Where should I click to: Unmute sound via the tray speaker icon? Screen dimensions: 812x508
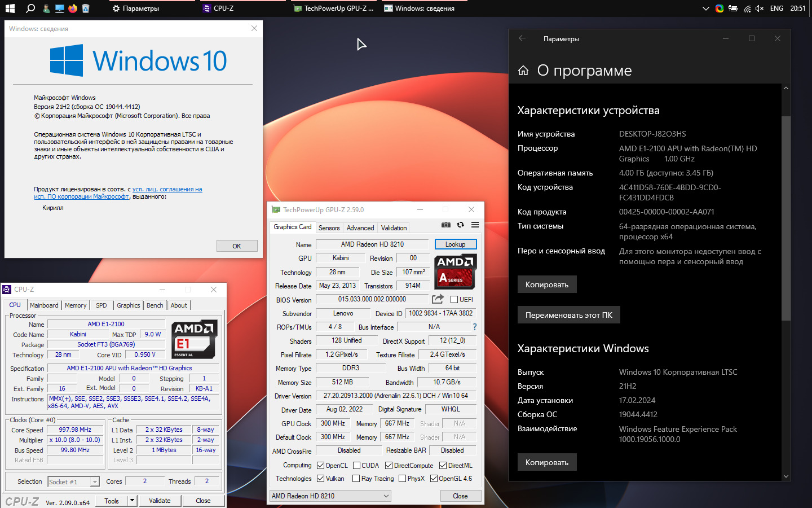(x=760, y=8)
